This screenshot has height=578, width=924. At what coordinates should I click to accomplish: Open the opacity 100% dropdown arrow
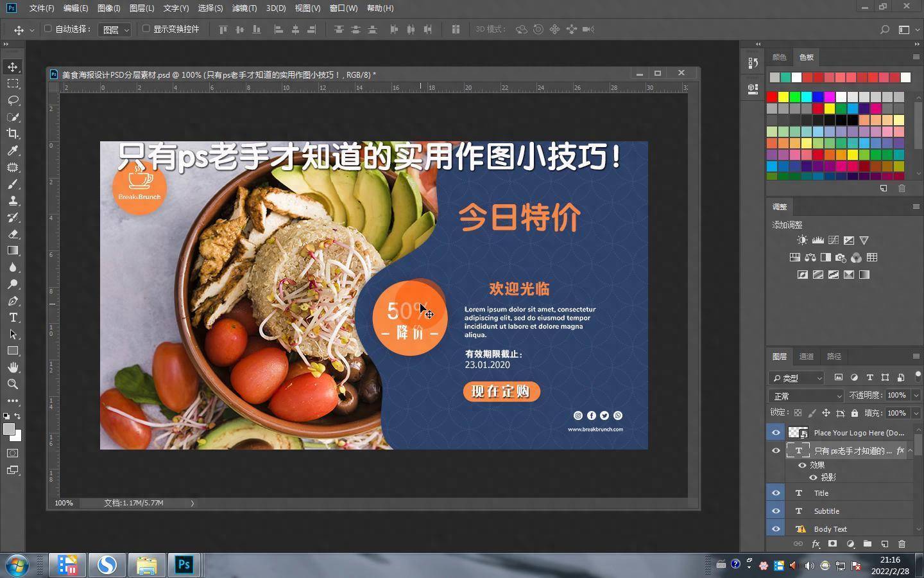click(916, 396)
